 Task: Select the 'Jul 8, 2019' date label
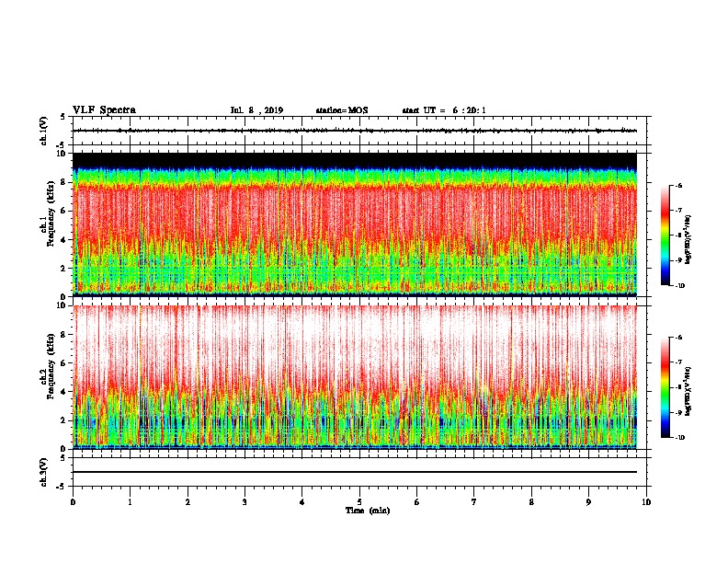(x=256, y=110)
